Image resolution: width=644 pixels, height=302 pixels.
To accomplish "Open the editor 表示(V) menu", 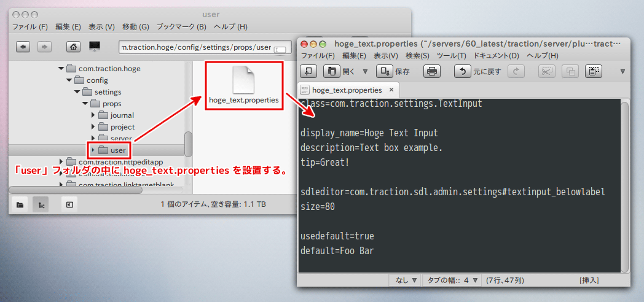I will [x=386, y=55].
